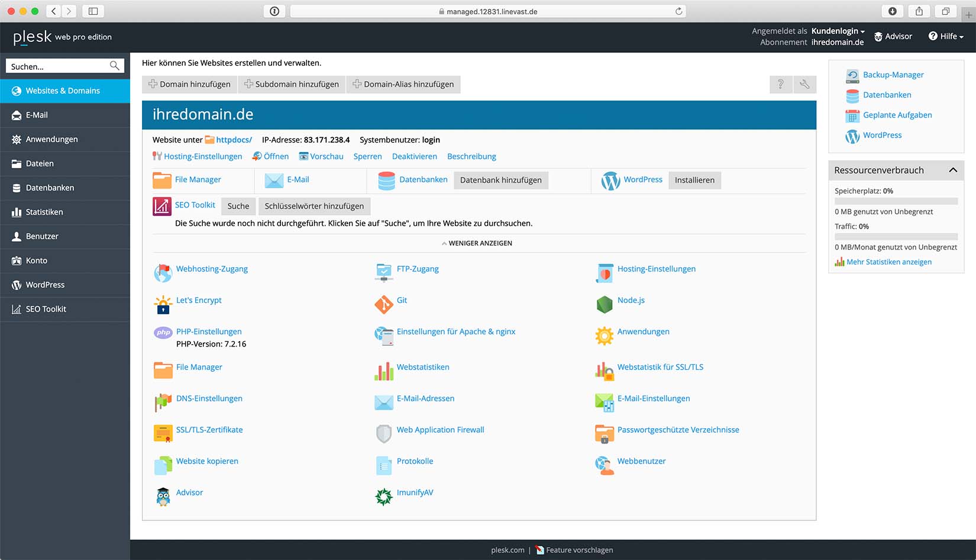Click Subdomain hinzufügen button
The width and height of the screenshot is (976, 560).
(291, 85)
